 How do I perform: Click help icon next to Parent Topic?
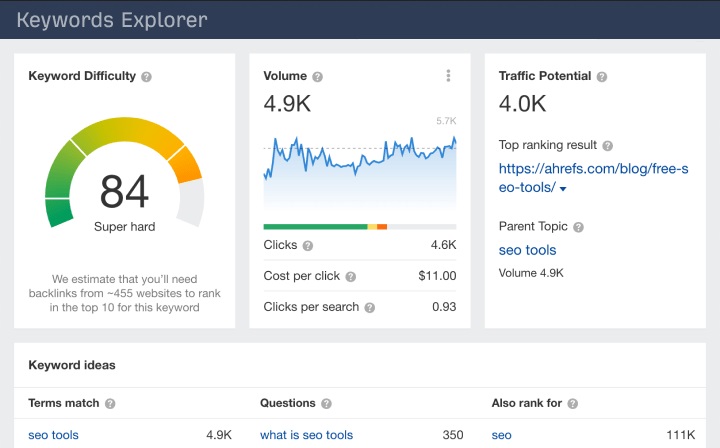[579, 227]
